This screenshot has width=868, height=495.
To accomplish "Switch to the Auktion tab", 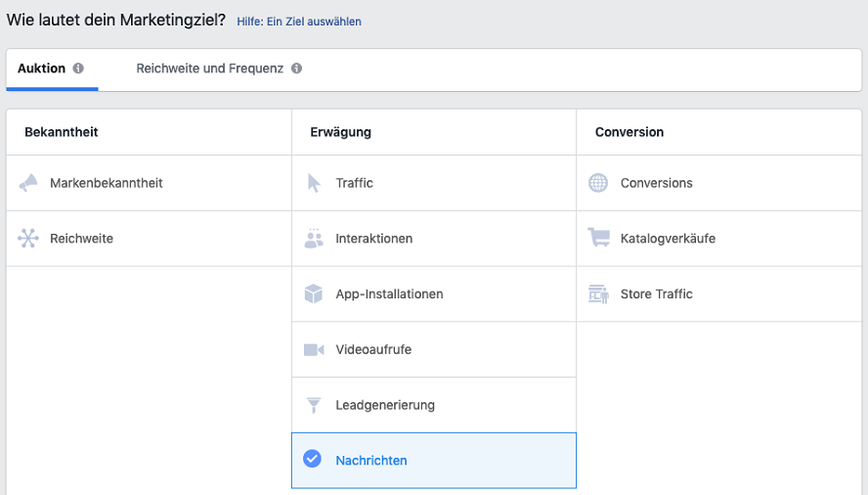I will (x=41, y=68).
